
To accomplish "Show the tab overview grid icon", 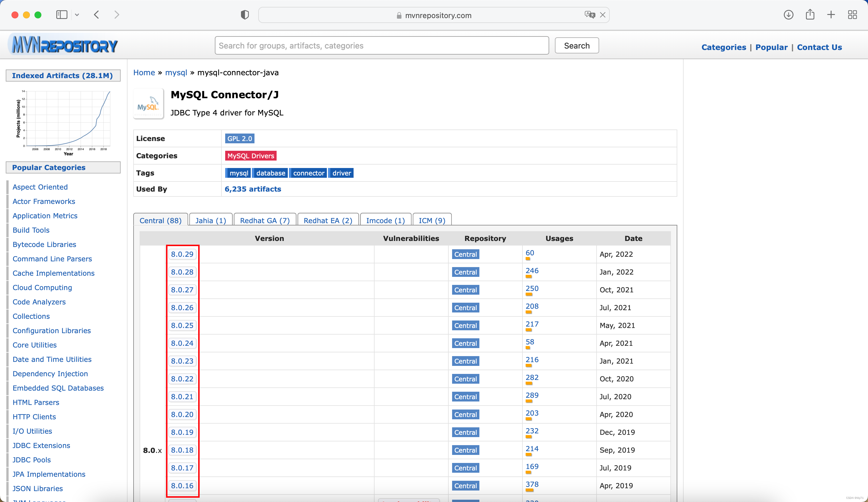I will tap(852, 15).
